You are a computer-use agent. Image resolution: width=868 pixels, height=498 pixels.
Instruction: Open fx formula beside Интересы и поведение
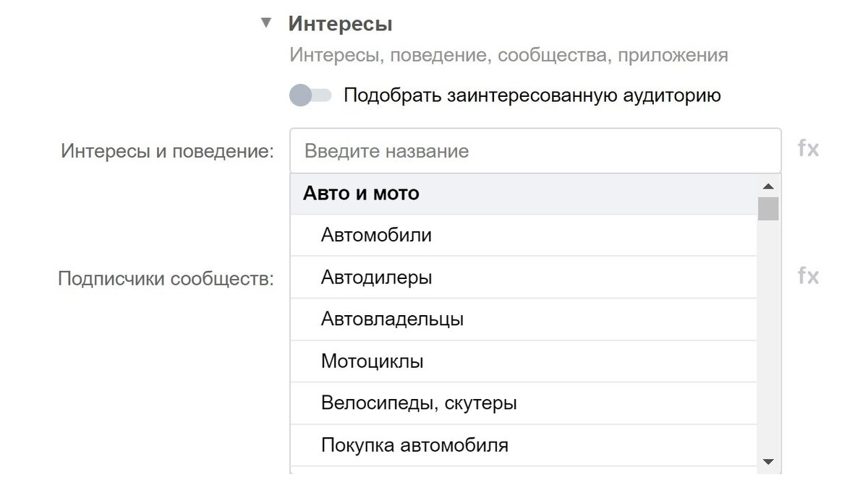[x=808, y=149]
